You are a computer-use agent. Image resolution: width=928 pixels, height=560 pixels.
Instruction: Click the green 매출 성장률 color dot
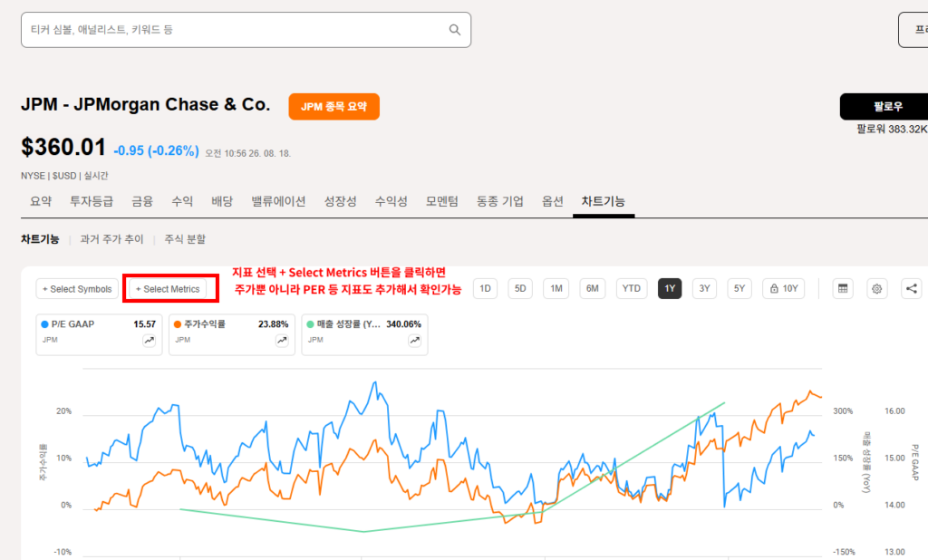(x=310, y=324)
